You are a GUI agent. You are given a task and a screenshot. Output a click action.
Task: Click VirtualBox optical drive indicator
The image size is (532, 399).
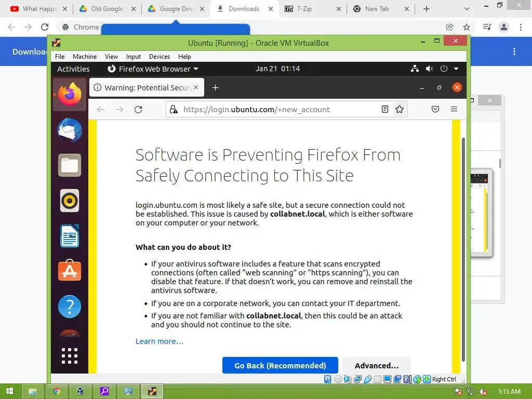coord(338,379)
